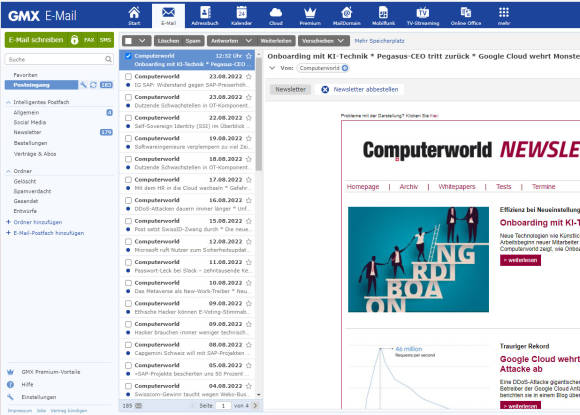This screenshot has height=415, width=580.
Task: Click the E-Mail-Postfach hinzufügen link
Action: click(48, 233)
